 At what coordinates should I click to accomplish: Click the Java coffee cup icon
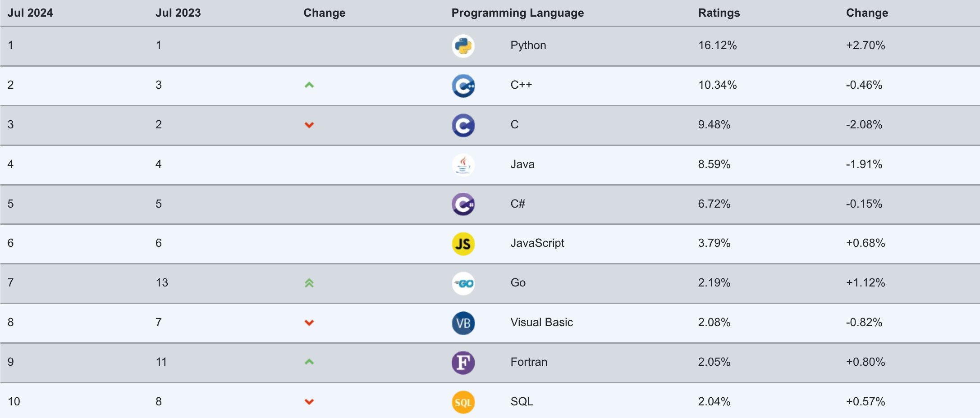(463, 165)
